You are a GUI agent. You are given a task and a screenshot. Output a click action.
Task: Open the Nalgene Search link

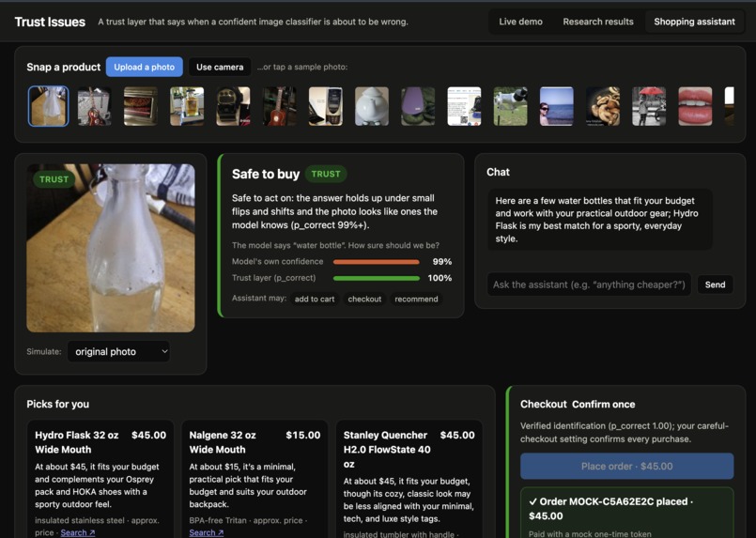click(207, 532)
